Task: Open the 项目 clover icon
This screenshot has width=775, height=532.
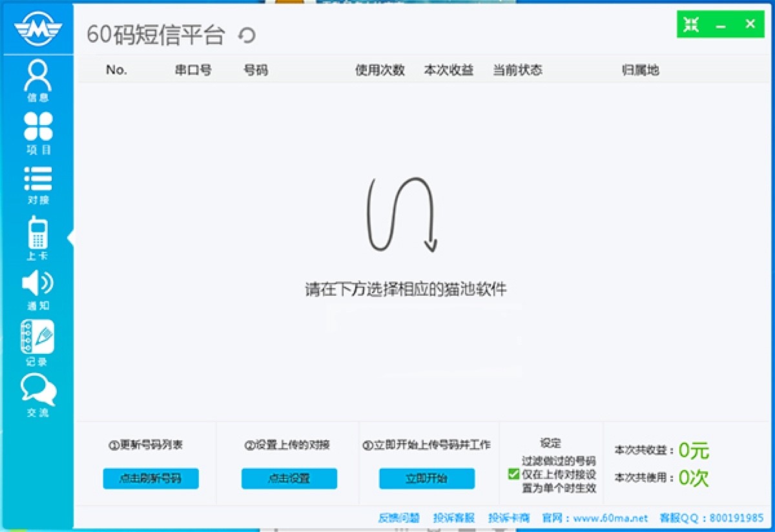Action: click(38, 127)
